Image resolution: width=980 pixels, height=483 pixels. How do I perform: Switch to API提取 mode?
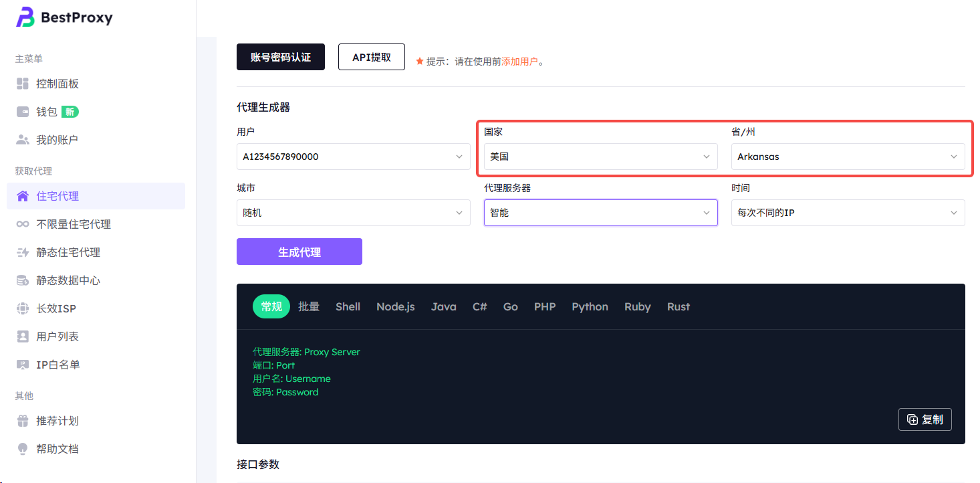tap(372, 57)
